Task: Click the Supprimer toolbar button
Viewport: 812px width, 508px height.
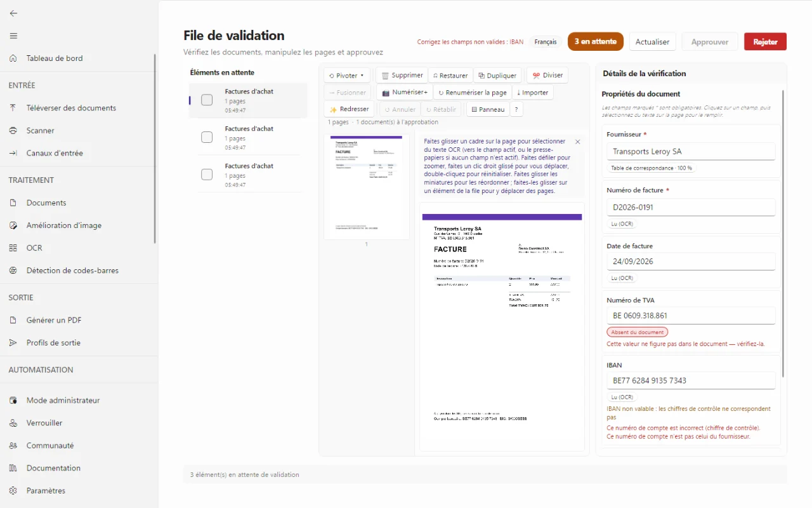Action: (x=402, y=76)
